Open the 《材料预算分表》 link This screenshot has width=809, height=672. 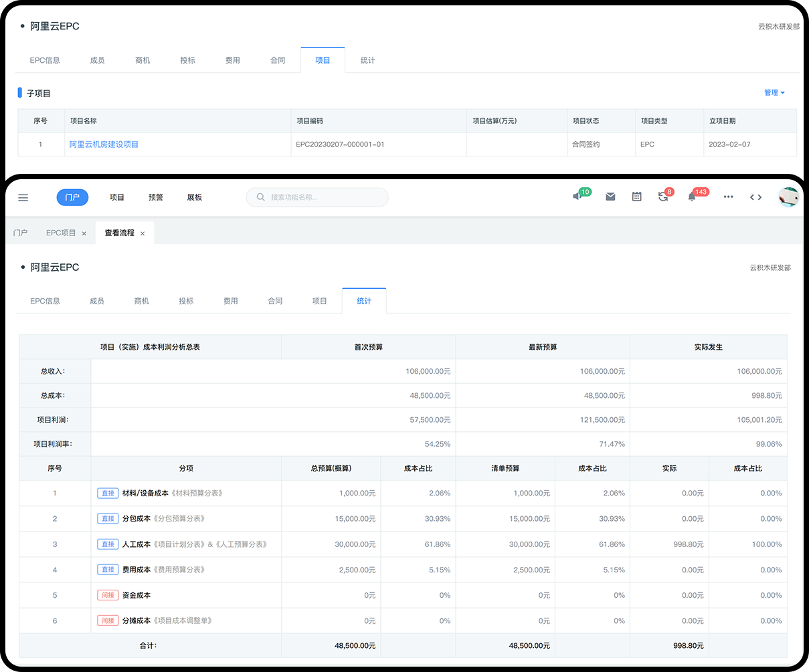[x=197, y=493]
